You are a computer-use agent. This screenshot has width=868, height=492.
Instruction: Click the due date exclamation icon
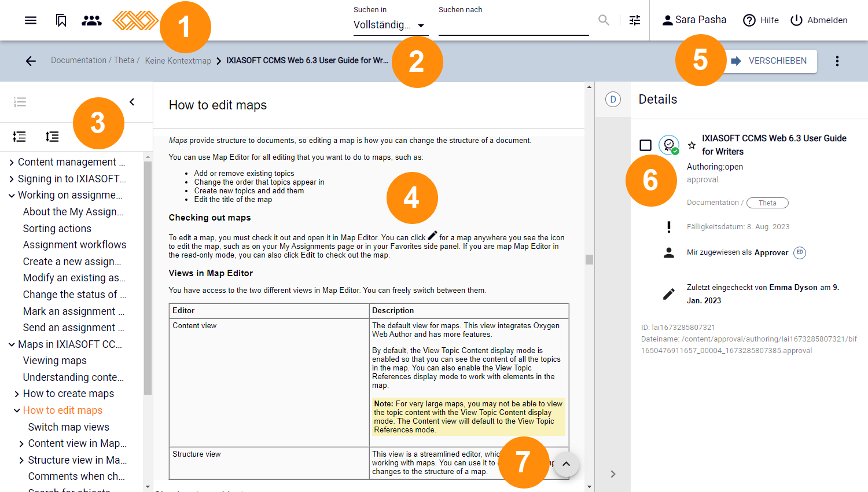coord(669,227)
